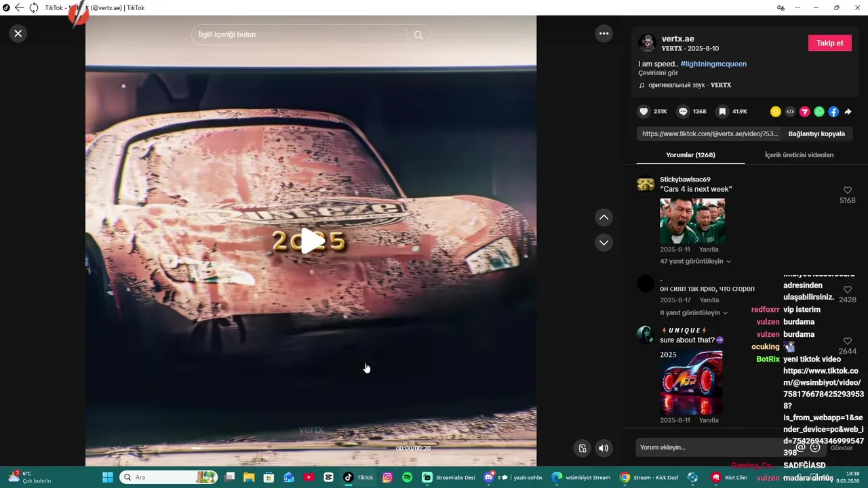Open Riot Client from taskbar
Viewport: 868px width, 488px height.
(729, 477)
